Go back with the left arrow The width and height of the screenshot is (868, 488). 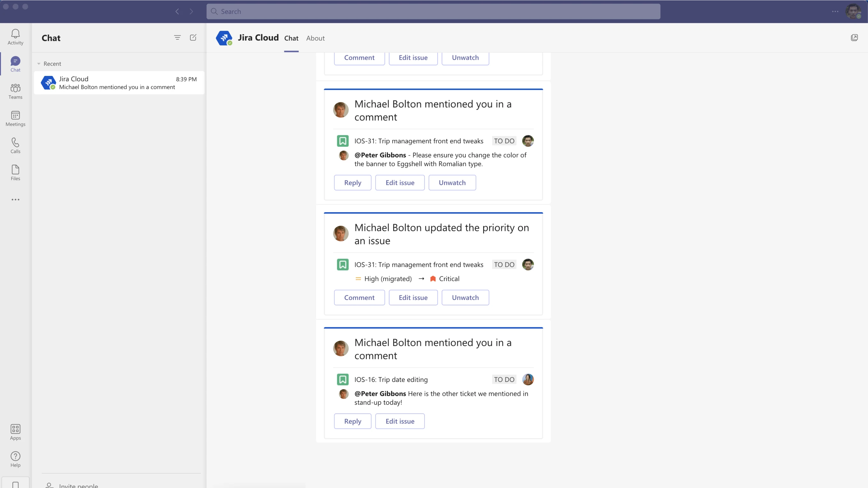pyautogui.click(x=177, y=11)
